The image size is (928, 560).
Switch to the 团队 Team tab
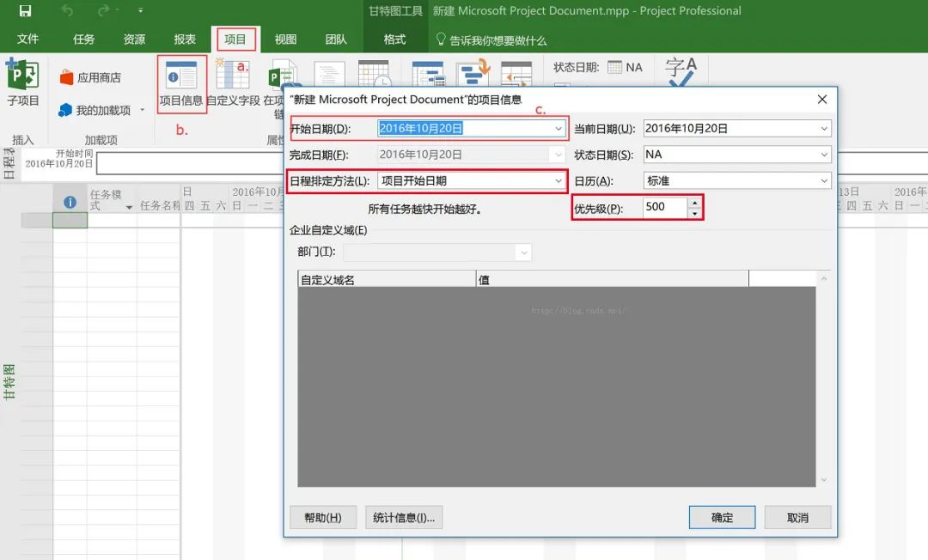coord(336,39)
